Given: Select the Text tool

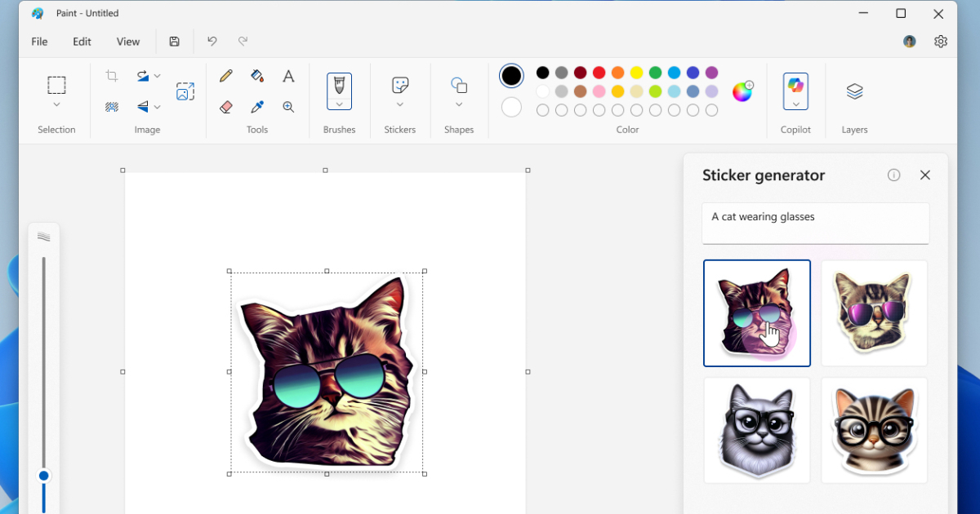Looking at the screenshot, I should (288, 76).
